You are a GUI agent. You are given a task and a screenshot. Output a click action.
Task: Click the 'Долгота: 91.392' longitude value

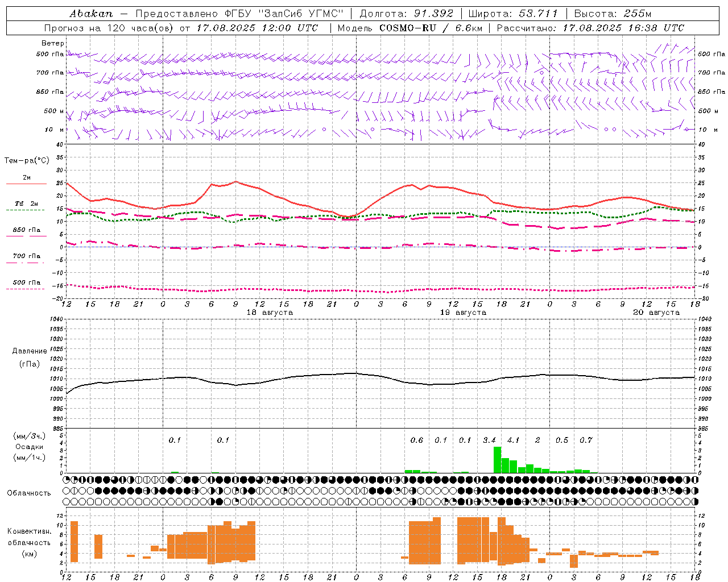[x=407, y=14]
